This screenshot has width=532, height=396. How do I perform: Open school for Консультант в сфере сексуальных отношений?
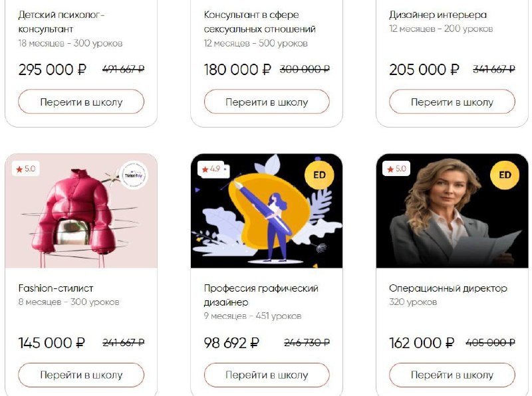(267, 102)
